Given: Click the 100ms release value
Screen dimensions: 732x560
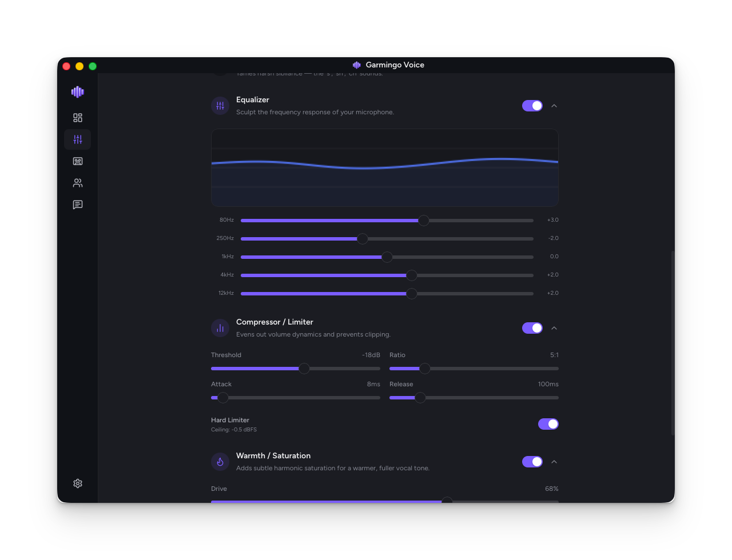Looking at the screenshot, I should pyautogui.click(x=548, y=384).
